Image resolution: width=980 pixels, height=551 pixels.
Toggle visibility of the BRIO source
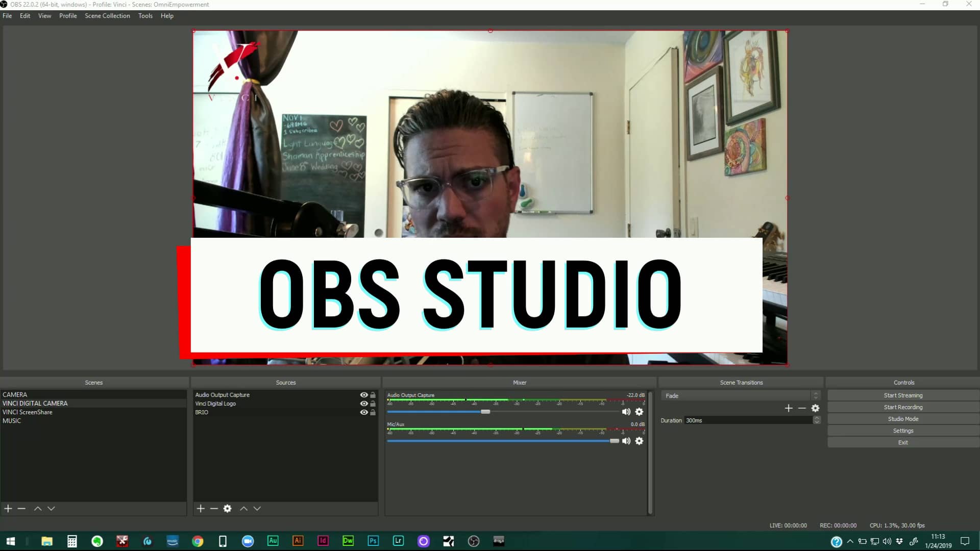pyautogui.click(x=363, y=412)
